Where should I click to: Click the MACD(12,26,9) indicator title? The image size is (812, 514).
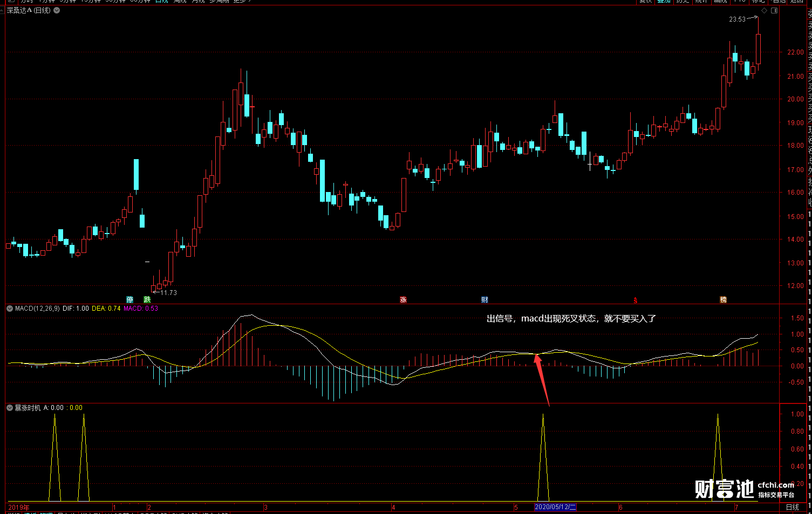tap(37, 309)
